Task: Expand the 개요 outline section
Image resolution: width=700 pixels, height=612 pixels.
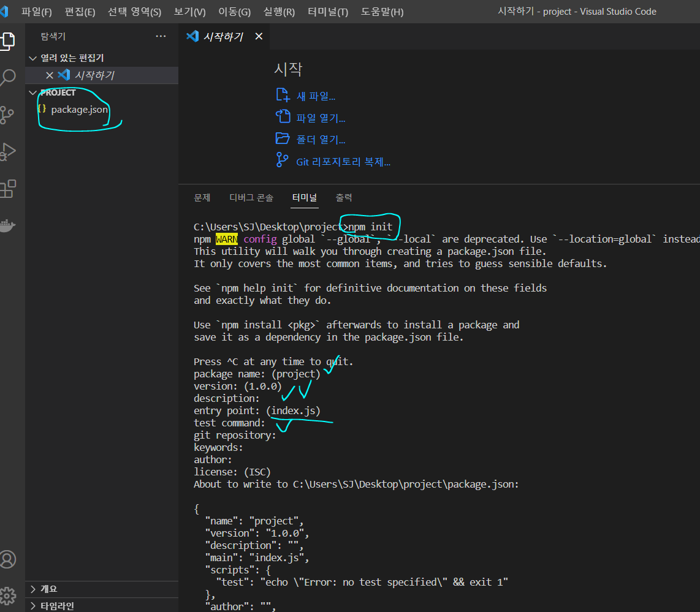Action: 32,589
